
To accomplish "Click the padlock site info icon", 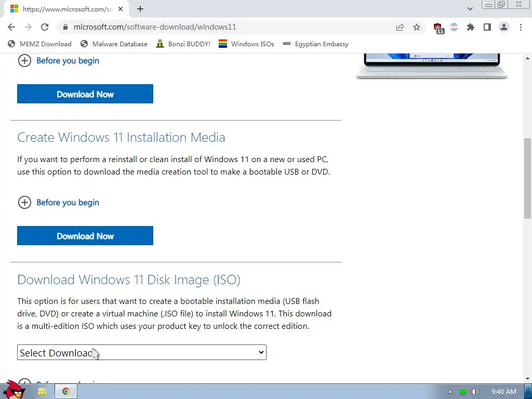I will [x=65, y=27].
